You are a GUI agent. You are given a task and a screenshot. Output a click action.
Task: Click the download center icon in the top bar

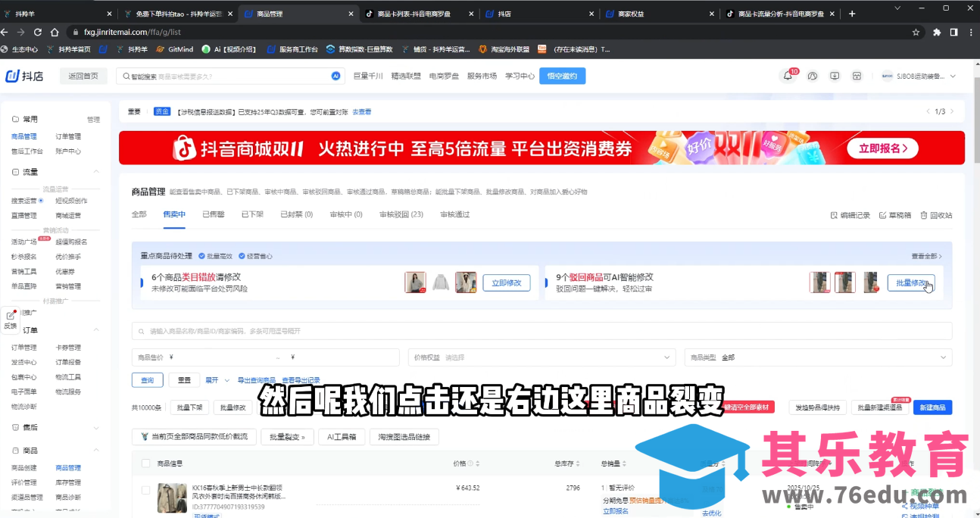(x=835, y=76)
